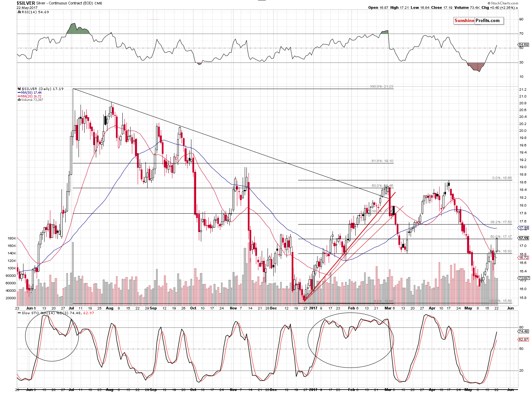
Task: Click the Low 16.84 header value
Action: (x=420, y=7)
